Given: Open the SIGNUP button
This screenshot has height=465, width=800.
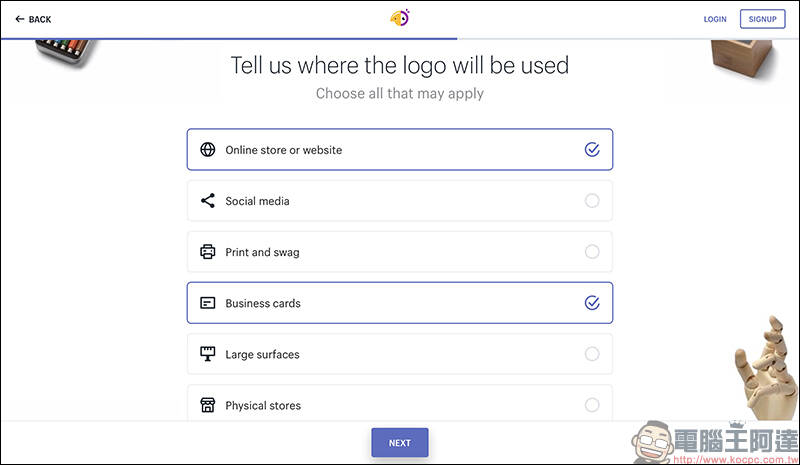Looking at the screenshot, I should 762,19.
